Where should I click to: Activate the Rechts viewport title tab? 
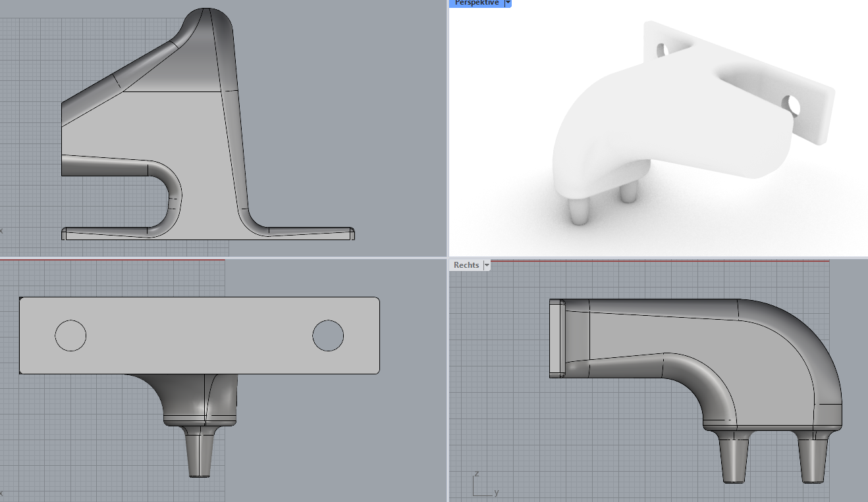coord(466,265)
